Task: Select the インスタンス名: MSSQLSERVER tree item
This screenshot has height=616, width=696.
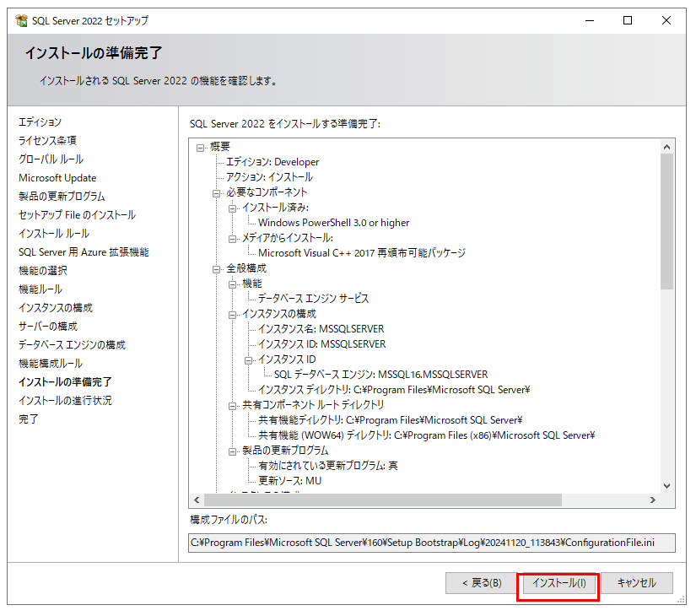Action: point(321,329)
